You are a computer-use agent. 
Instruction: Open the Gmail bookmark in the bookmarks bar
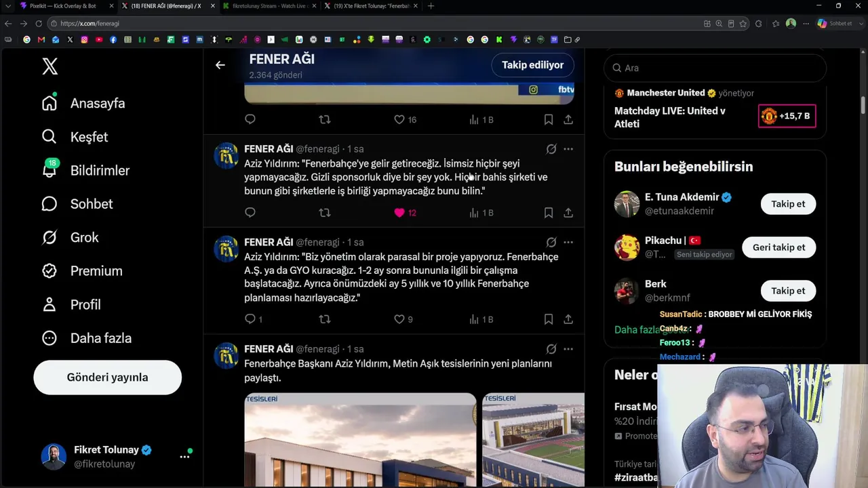(41, 40)
